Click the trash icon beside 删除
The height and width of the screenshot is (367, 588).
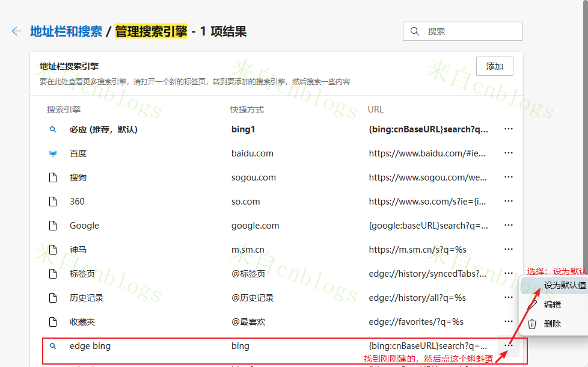pyautogui.click(x=531, y=324)
